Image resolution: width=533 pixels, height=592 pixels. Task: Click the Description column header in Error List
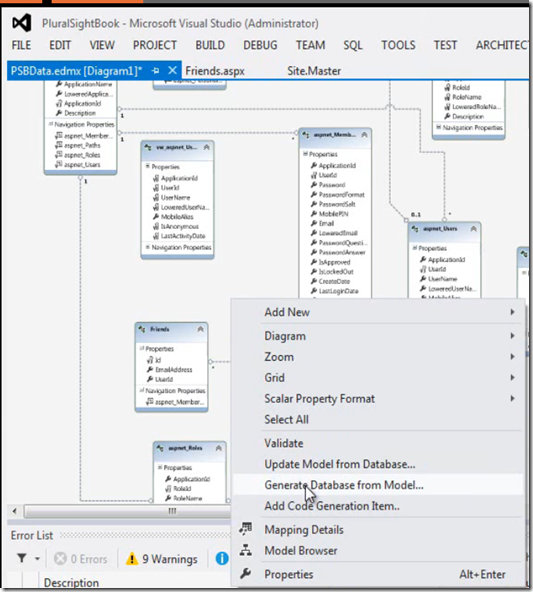coord(71,583)
